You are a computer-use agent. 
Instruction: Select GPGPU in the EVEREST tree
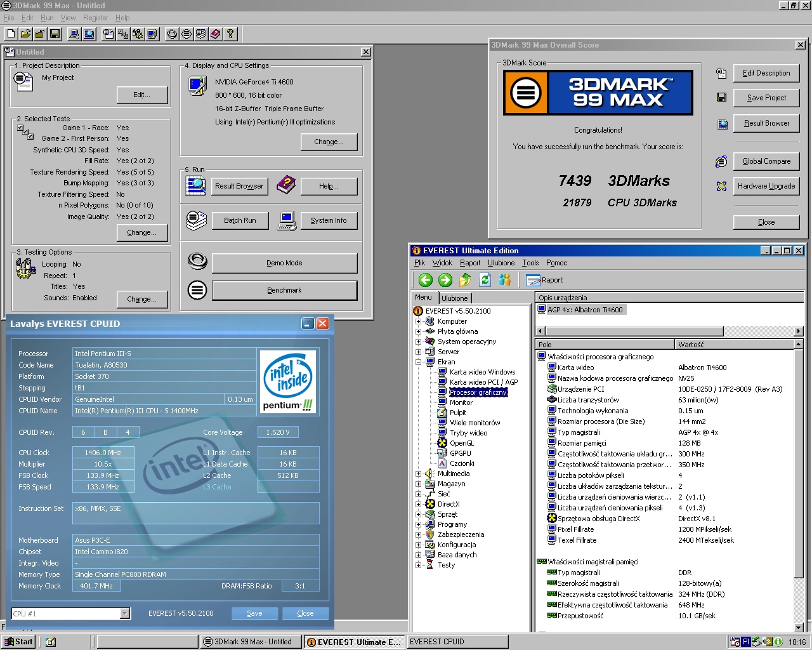461,453
